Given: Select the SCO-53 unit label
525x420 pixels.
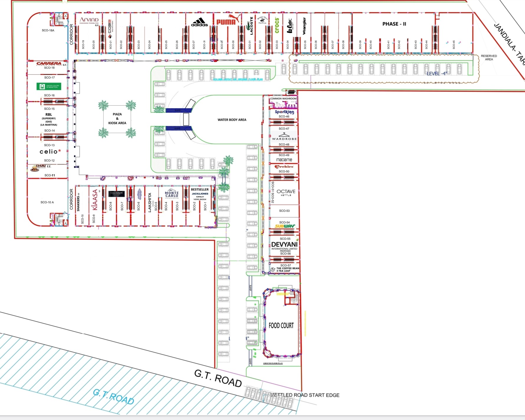Looking at the screenshot, I should pos(284,211).
